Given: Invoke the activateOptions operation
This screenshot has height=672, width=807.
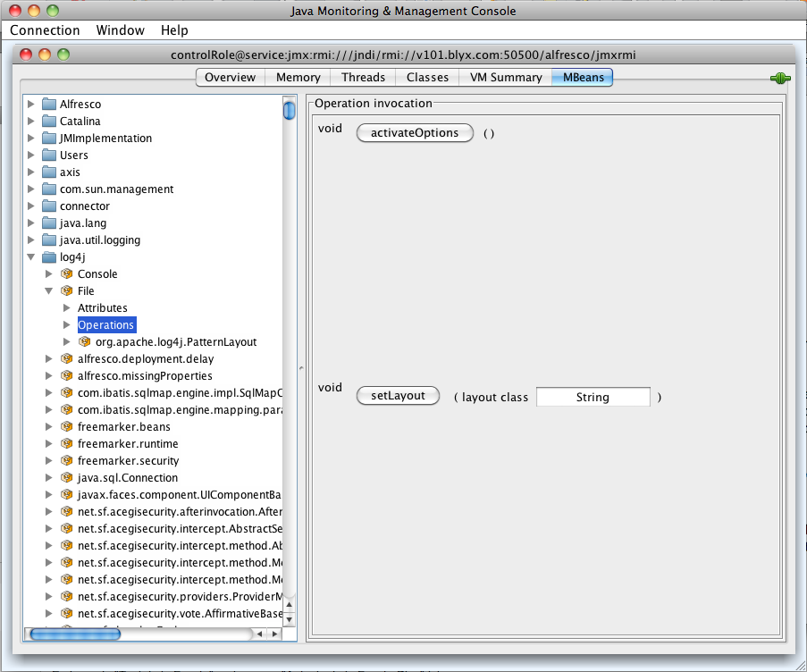Looking at the screenshot, I should 415,133.
